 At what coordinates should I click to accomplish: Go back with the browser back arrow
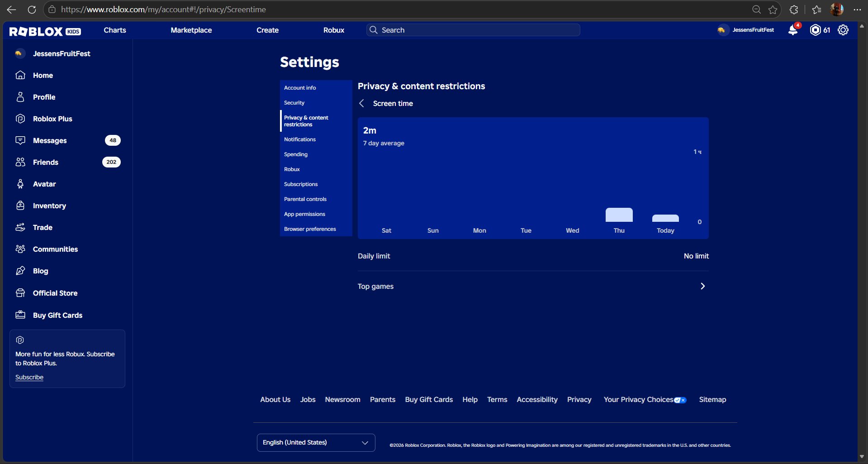tap(11, 10)
